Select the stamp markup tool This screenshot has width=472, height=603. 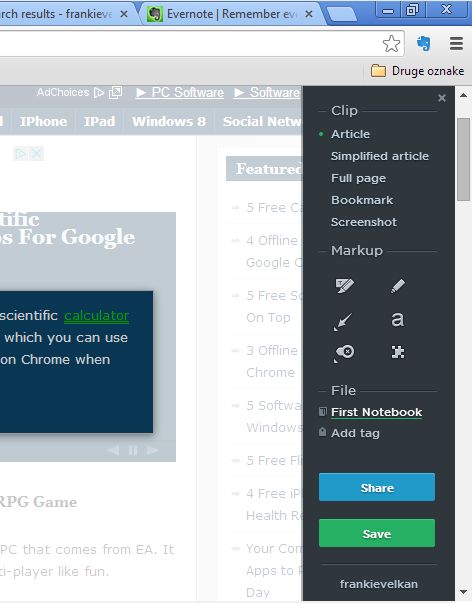344,353
